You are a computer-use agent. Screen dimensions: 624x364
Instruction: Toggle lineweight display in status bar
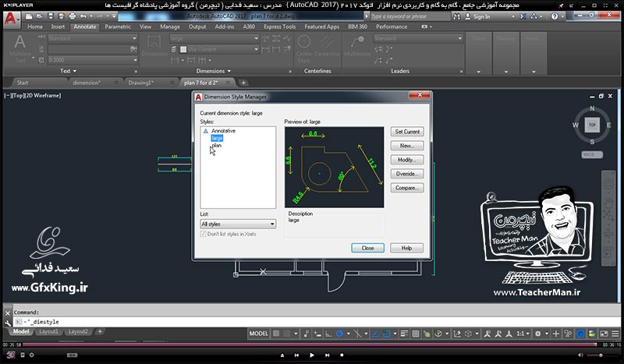pos(404,334)
